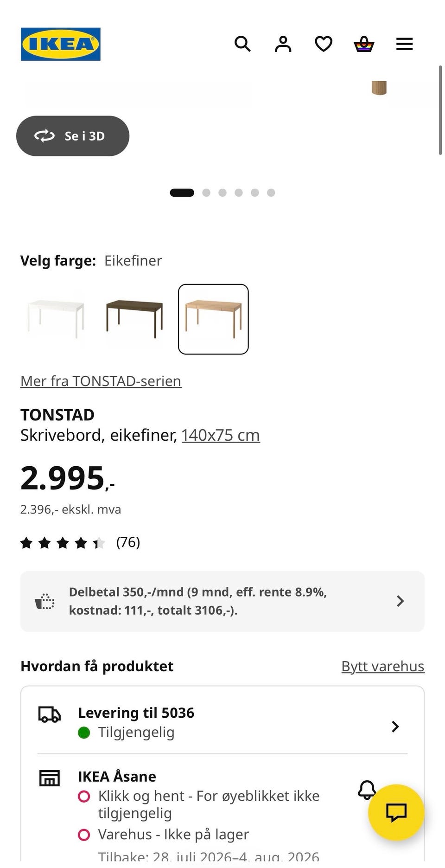Viewport: 445px width, 868px height.
Task: Open Mer fra TONSTAD-serien link
Action: pyautogui.click(x=101, y=381)
